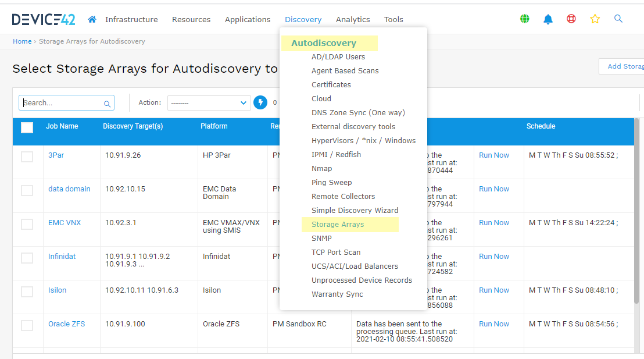Open the Resources navigation dropdown
Viewport: 644px width, 359px height.
tap(191, 19)
